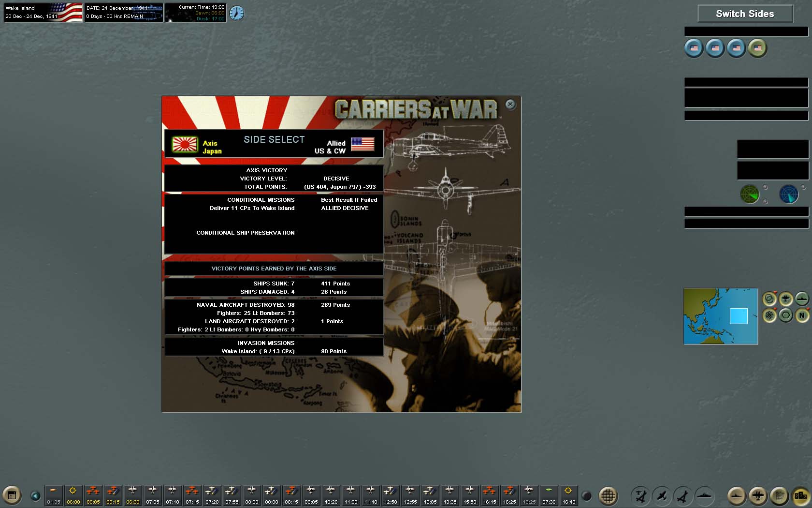Toggle the green radar search display
The height and width of the screenshot is (508, 812).
click(750, 194)
